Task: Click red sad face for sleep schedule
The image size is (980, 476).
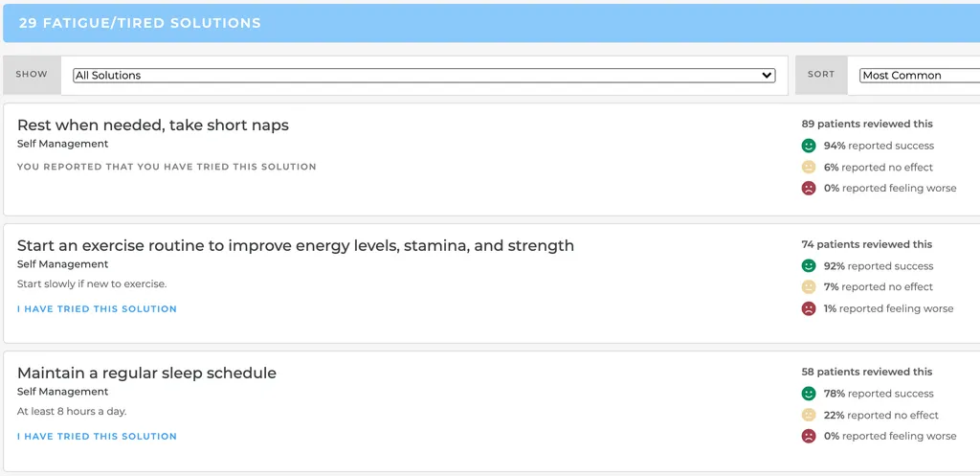Action: click(x=809, y=436)
